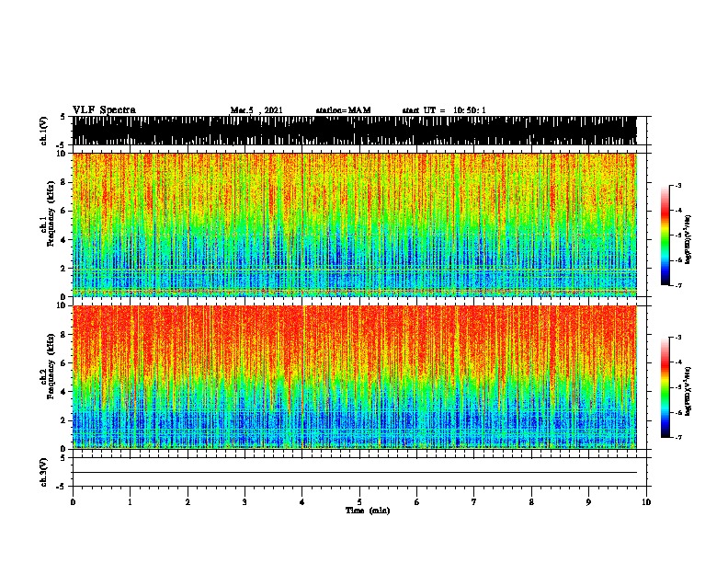Click the "VLF Spectra" plot title
Viewport: 728px width, 563px height.
[104, 110]
